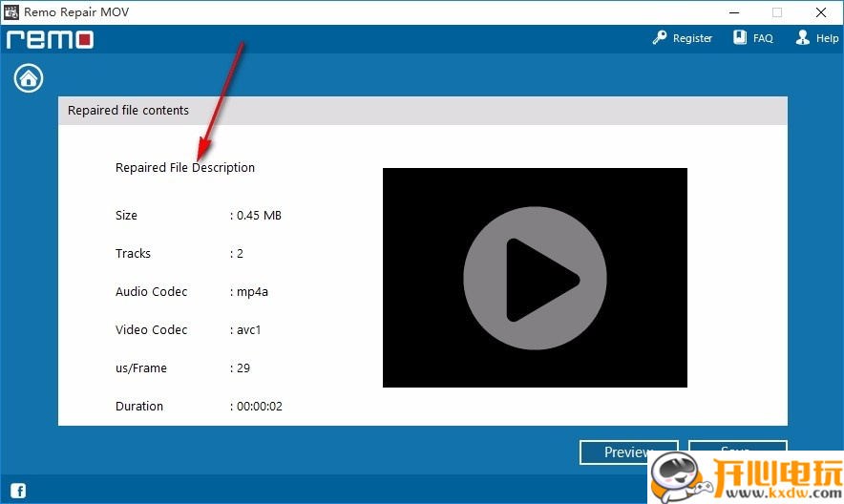Play the repaired video preview
Screen dimensions: 844x504
pyautogui.click(x=535, y=278)
